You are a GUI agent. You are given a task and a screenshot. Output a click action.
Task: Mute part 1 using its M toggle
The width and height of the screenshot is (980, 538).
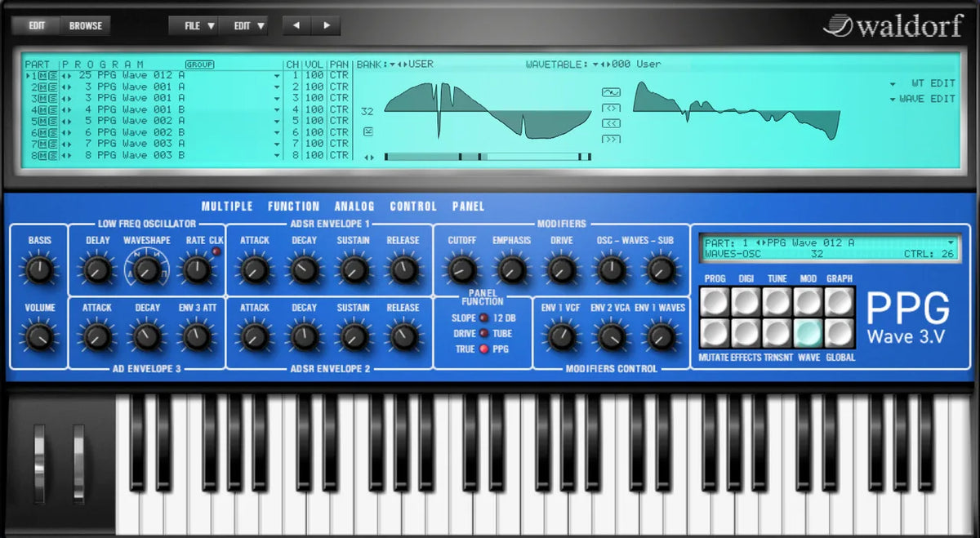(x=42, y=76)
